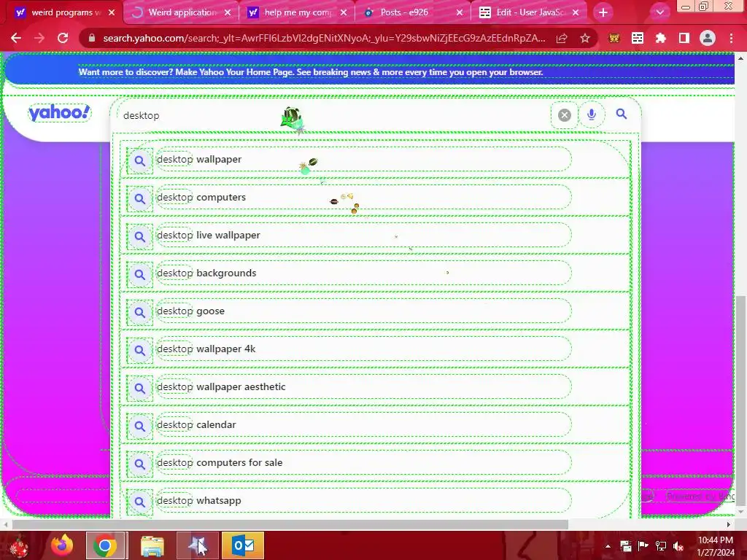Open the tiger-face browser extension

(x=614, y=38)
